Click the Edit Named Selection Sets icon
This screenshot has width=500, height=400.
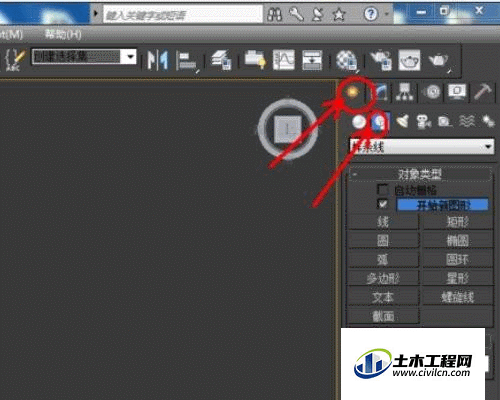[x=16, y=60]
